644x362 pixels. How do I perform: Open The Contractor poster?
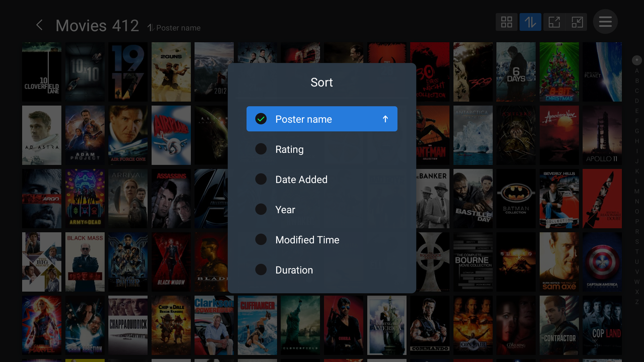point(559,325)
